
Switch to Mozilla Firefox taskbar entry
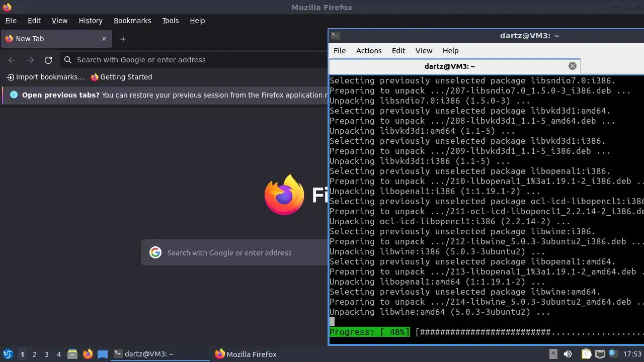coord(246,354)
